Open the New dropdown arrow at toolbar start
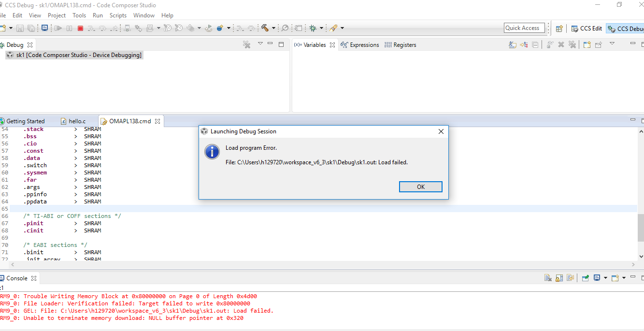Image resolution: width=644 pixels, height=331 pixels. (11, 28)
